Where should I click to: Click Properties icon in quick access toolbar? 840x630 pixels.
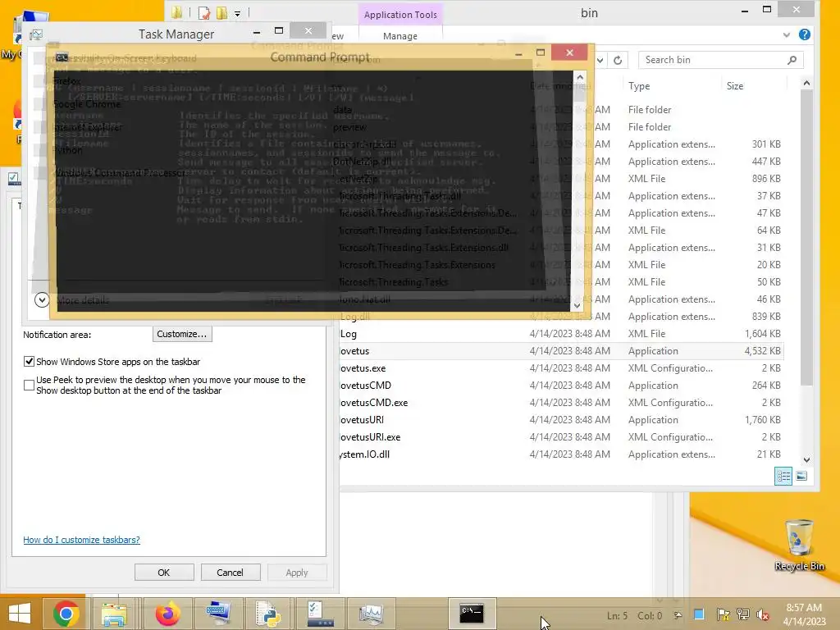tap(204, 13)
